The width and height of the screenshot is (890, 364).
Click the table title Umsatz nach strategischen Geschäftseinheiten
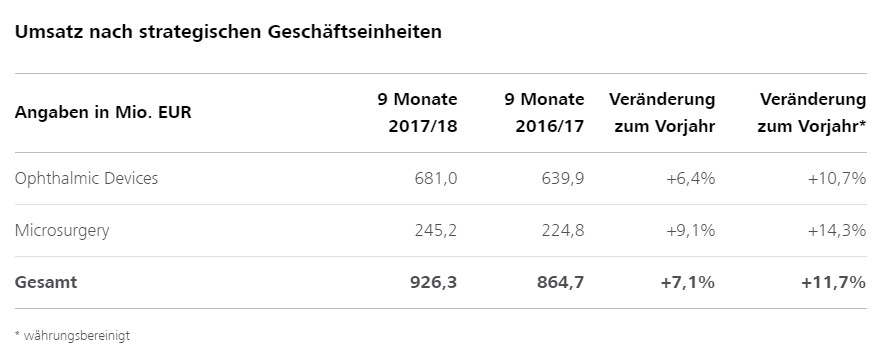click(228, 32)
